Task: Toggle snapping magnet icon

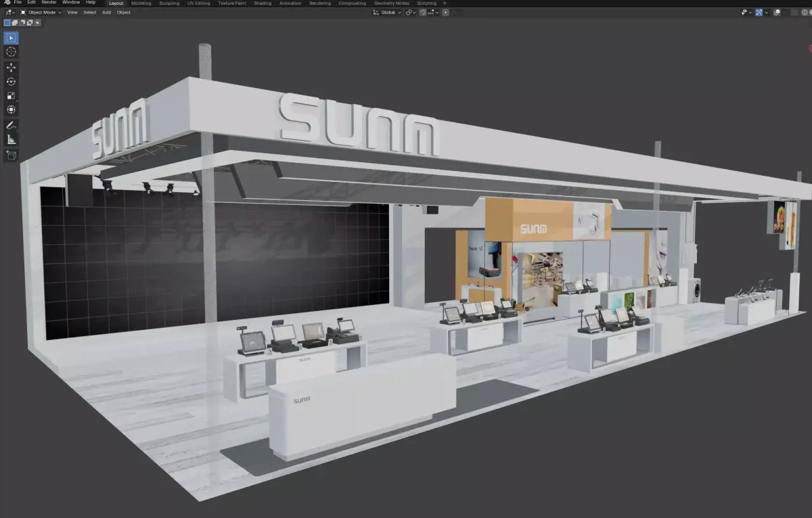Action: coord(423,12)
